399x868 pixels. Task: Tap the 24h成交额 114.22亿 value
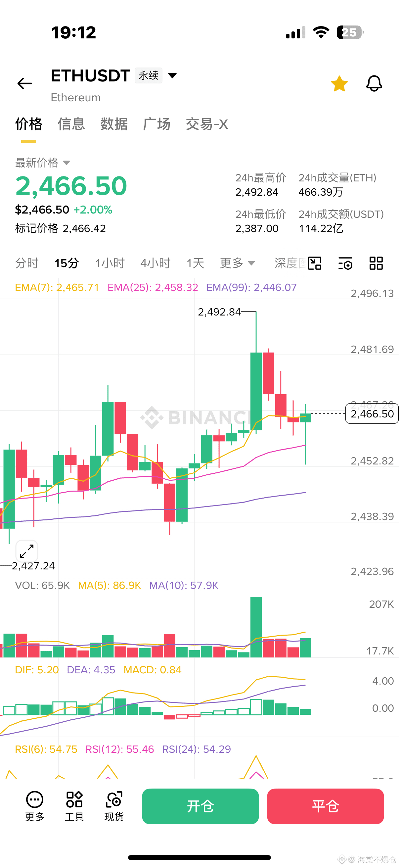click(321, 228)
